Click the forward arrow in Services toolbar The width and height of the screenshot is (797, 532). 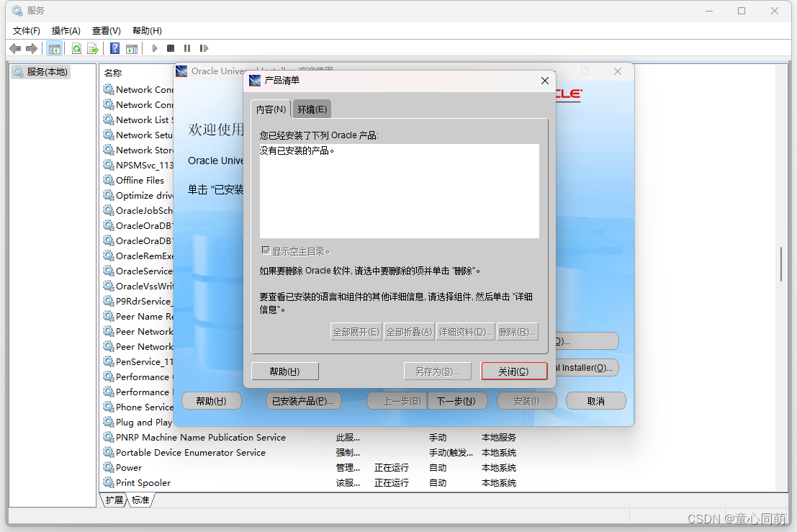pyautogui.click(x=32, y=48)
